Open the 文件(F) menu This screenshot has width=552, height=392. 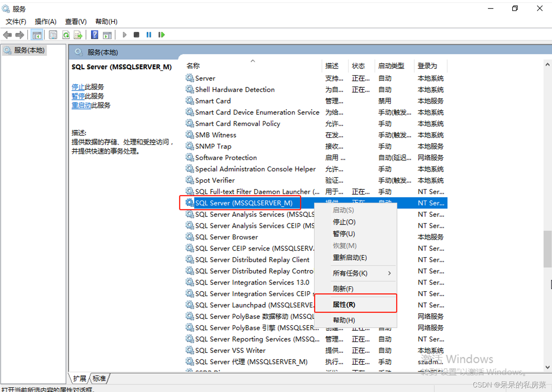pos(16,21)
